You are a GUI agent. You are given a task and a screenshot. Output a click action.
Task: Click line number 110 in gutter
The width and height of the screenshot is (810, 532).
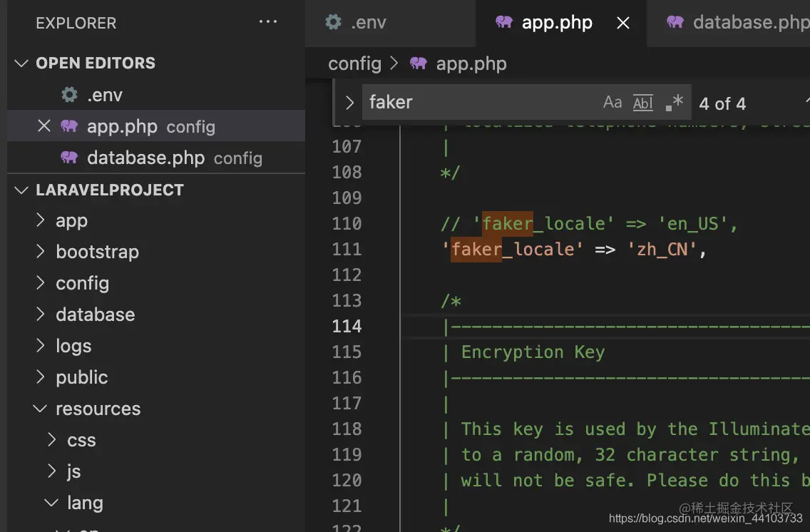pos(347,224)
